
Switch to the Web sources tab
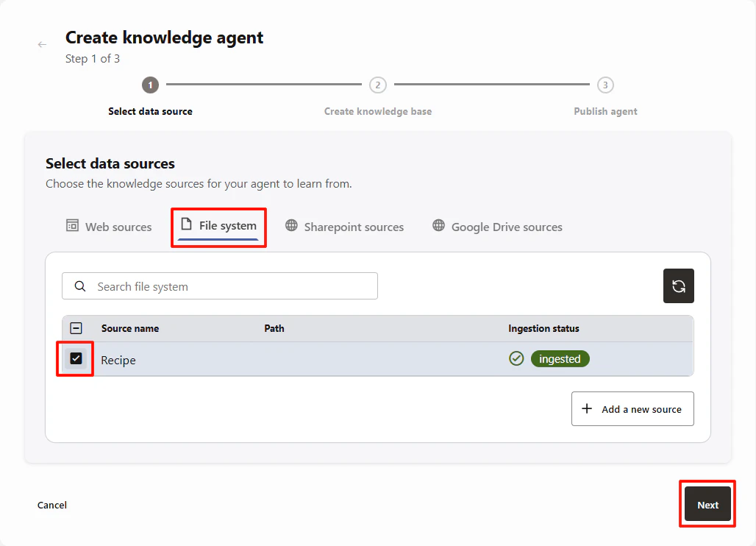109,227
